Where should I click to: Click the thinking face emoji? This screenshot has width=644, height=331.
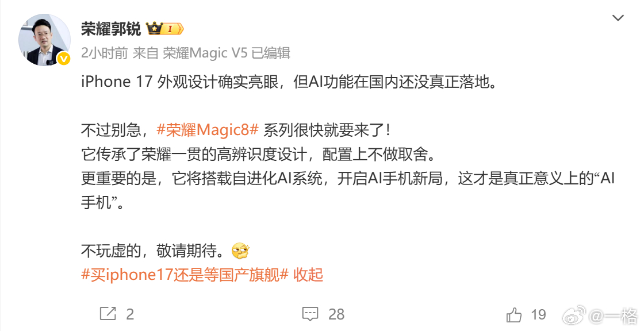(x=241, y=251)
